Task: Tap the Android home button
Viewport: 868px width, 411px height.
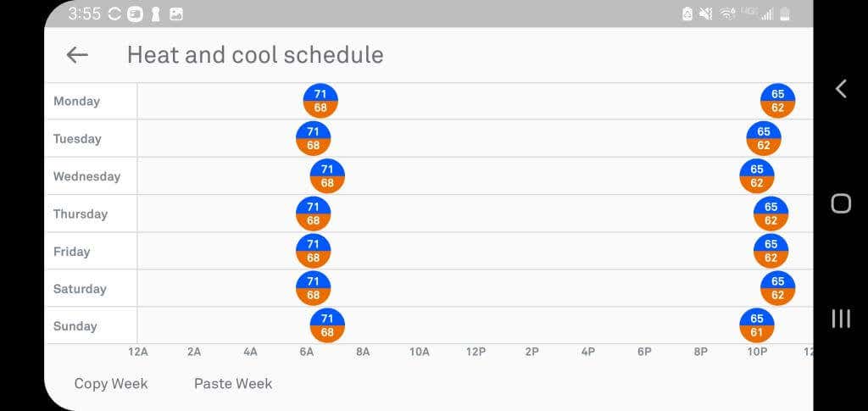Action: pos(841,203)
